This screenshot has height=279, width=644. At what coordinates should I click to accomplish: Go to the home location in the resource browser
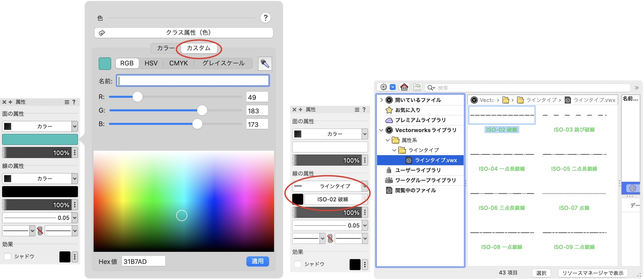(404, 87)
